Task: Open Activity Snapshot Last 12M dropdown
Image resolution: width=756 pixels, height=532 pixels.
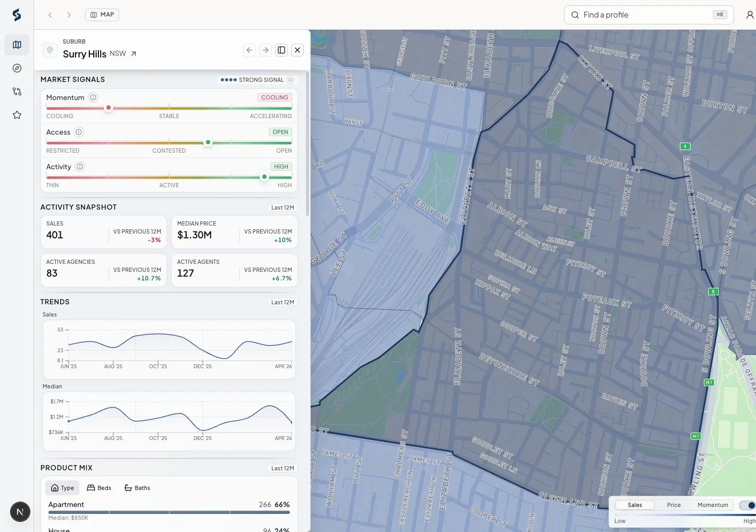Action: [x=283, y=207]
